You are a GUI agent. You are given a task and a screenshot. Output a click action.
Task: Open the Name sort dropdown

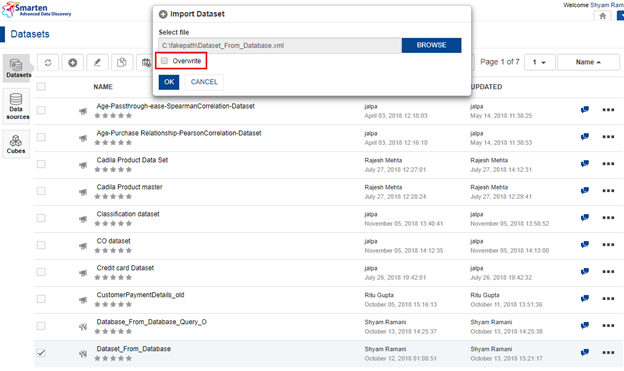[588, 62]
